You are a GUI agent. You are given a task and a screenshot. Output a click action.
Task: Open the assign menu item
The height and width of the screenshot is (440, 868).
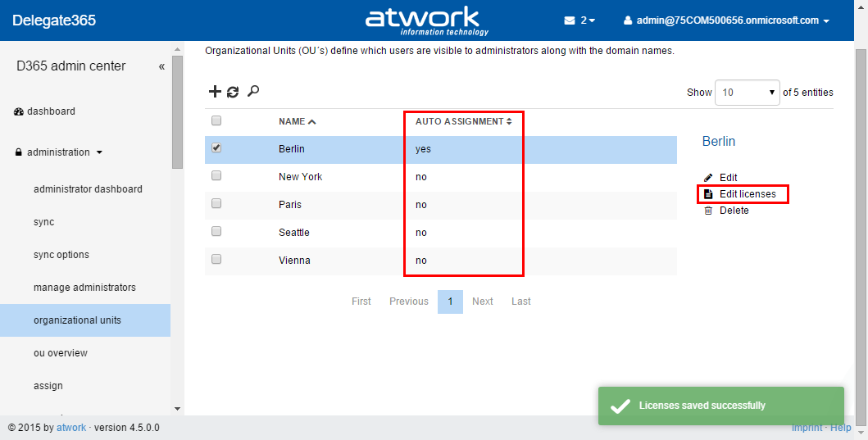tap(48, 386)
